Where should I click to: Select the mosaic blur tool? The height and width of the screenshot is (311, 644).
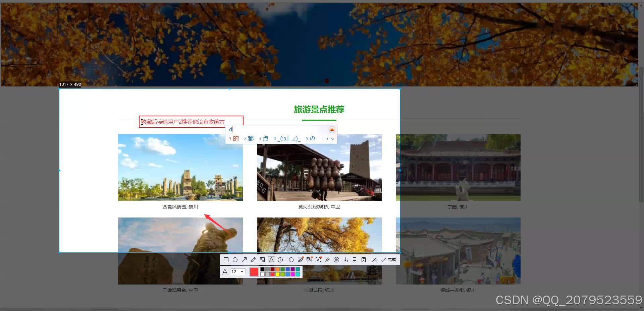point(262,260)
